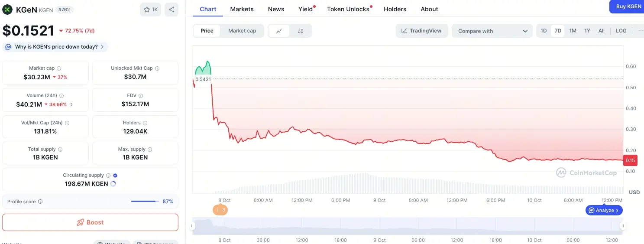Click the AI icon beside price question
644x244 pixels.
coord(8,47)
